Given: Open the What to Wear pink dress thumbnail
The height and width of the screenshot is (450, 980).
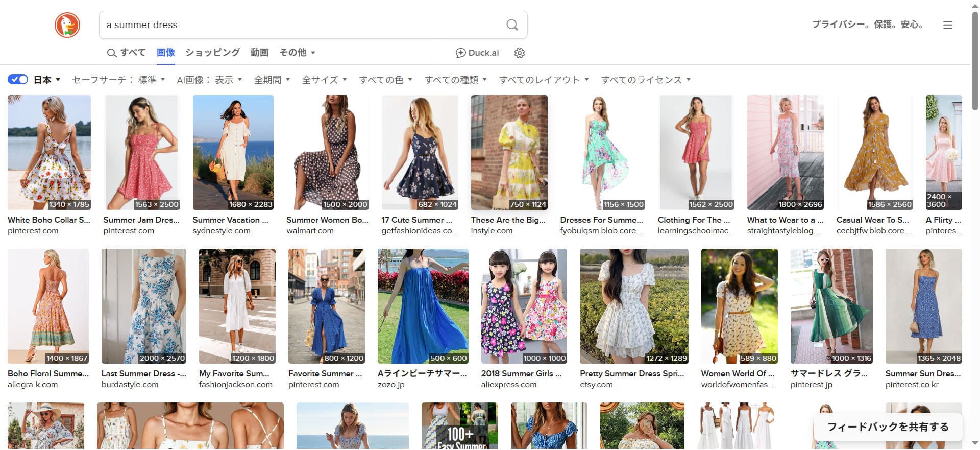Looking at the screenshot, I should tap(786, 152).
